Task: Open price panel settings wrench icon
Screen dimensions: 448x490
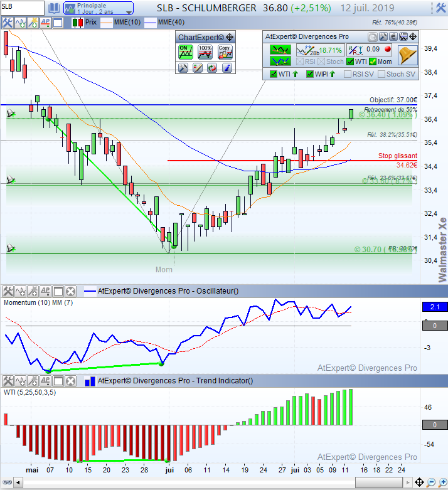Action: (x=7, y=23)
